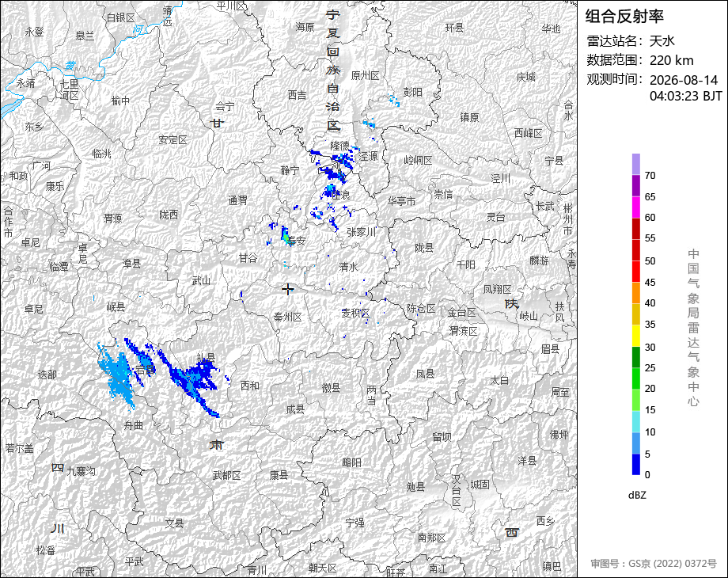Image resolution: width=728 pixels, height=578 pixels.
Task: Click the 30 dBZ yellow legend swatch
Action: 636,336
